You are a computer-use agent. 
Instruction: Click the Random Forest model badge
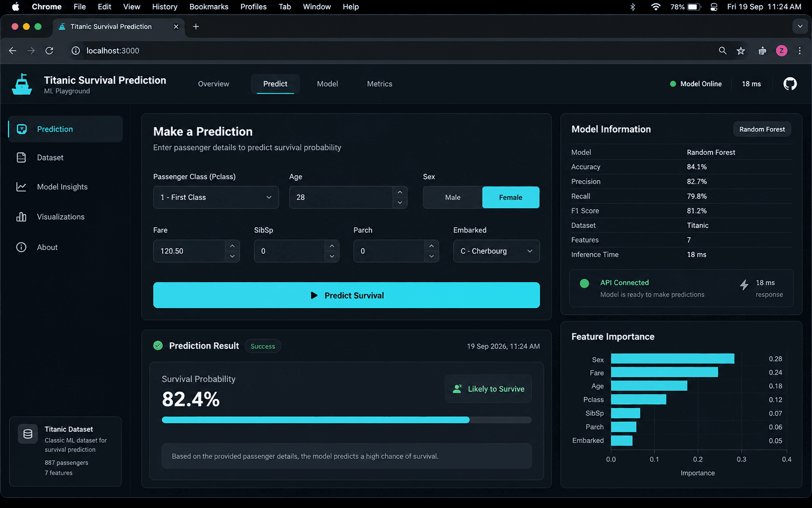click(x=762, y=129)
